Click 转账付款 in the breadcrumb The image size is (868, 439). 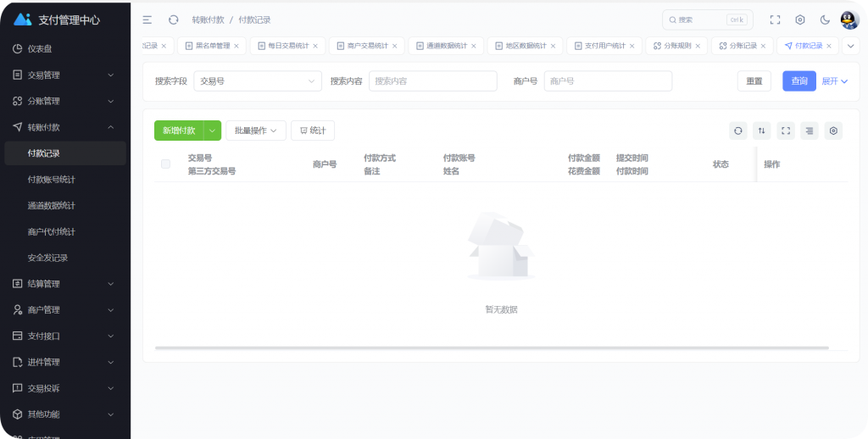tap(208, 20)
